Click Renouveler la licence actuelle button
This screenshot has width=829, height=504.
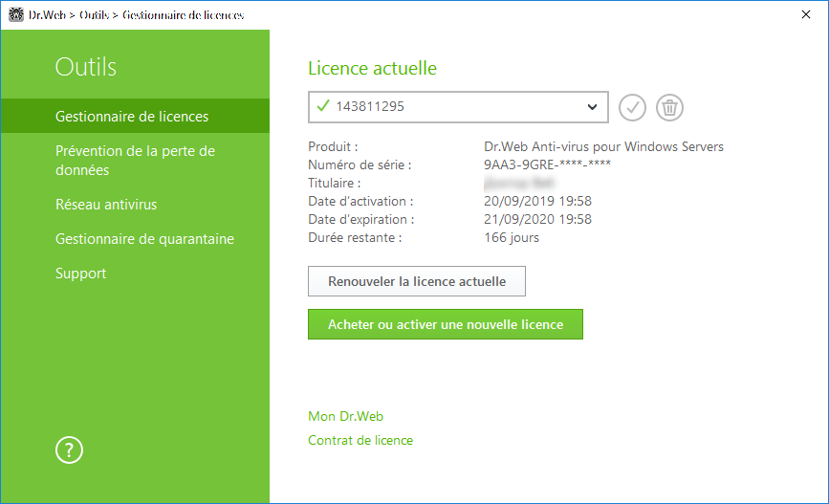click(x=417, y=281)
